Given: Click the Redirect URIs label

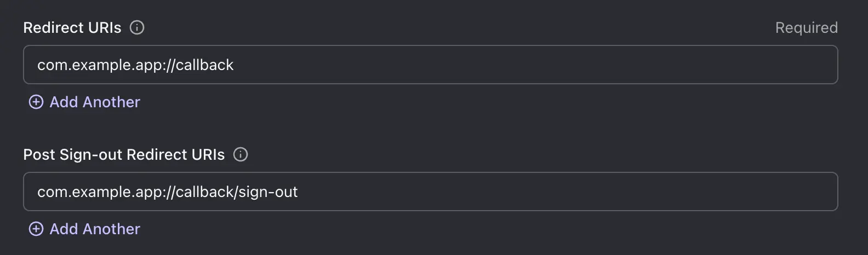Looking at the screenshot, I should coord(72,28).
